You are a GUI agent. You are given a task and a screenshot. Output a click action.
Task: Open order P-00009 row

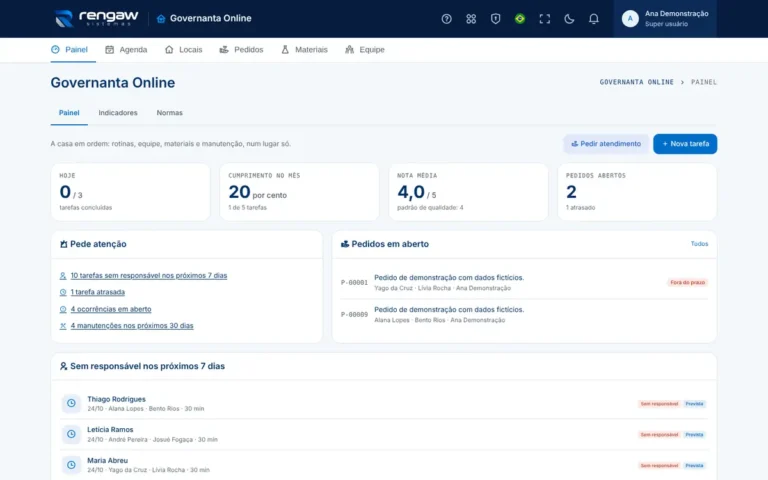[524, 314]
